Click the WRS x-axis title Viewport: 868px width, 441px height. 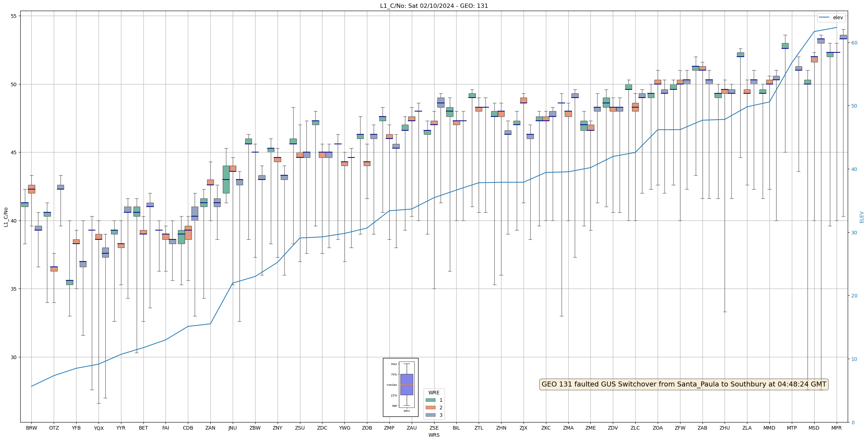pyautogui.click(x=434, y=435)
